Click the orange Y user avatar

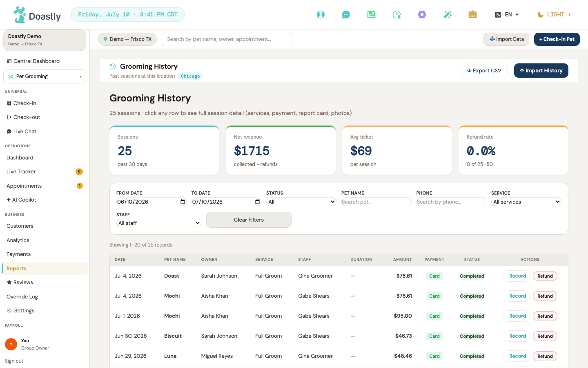[11, 344]
